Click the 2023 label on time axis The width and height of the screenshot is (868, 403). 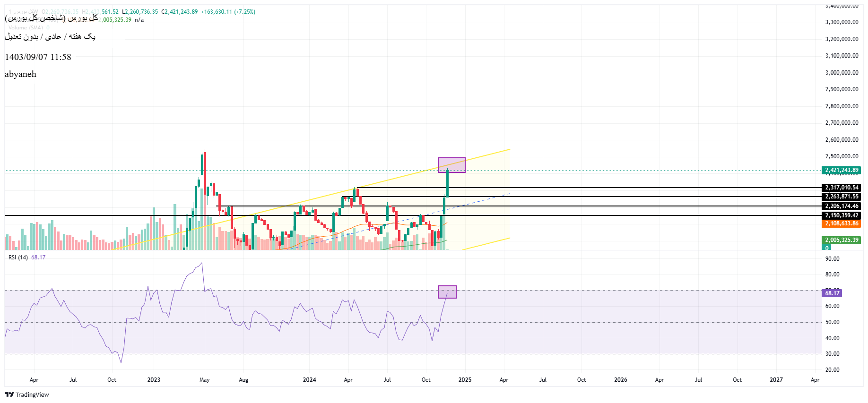(154, 380)
